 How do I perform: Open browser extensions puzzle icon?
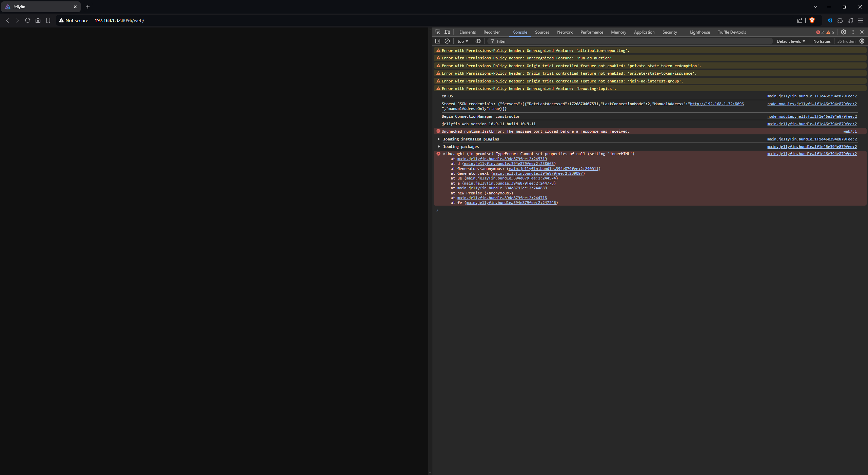click(840, 20)
